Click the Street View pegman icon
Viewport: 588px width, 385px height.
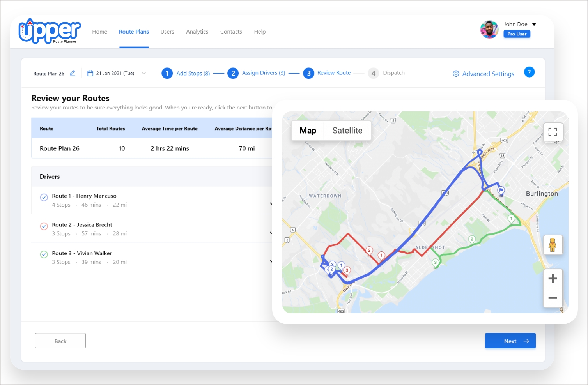[553, 245]
